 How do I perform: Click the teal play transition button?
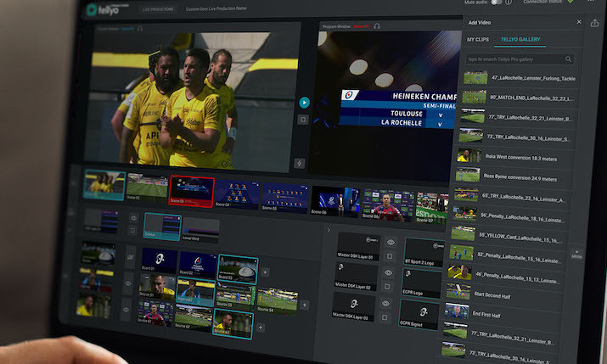tap(304, 103)
